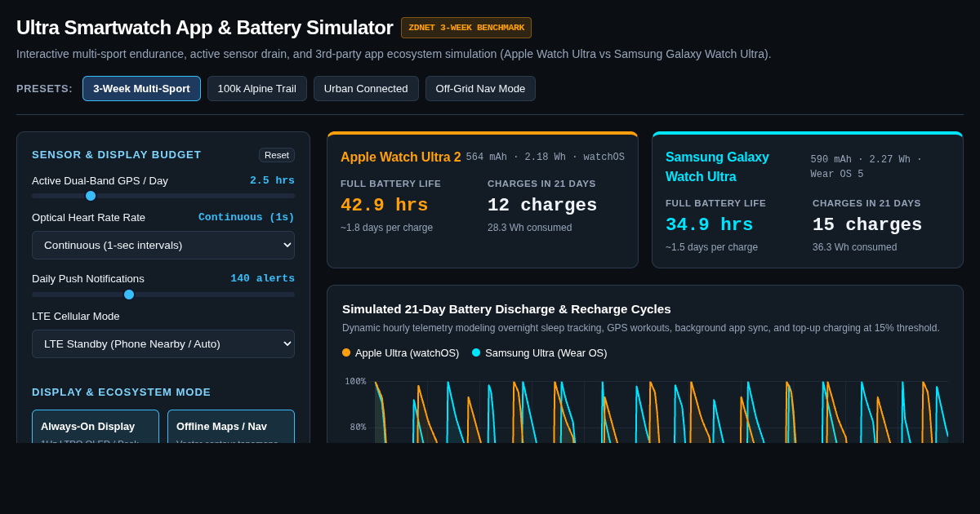Activate the Off-Grid Nav Mode preset

(480, 88)
